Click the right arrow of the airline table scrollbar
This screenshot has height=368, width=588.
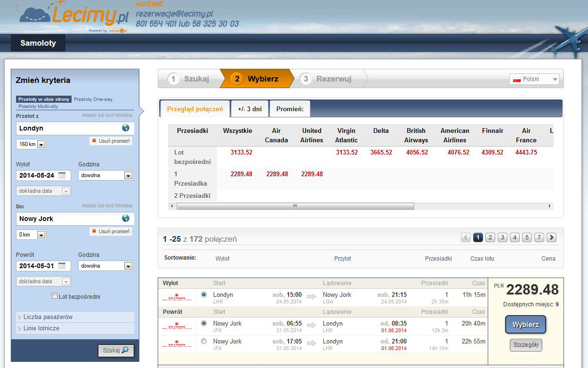(x=549, y=206)
